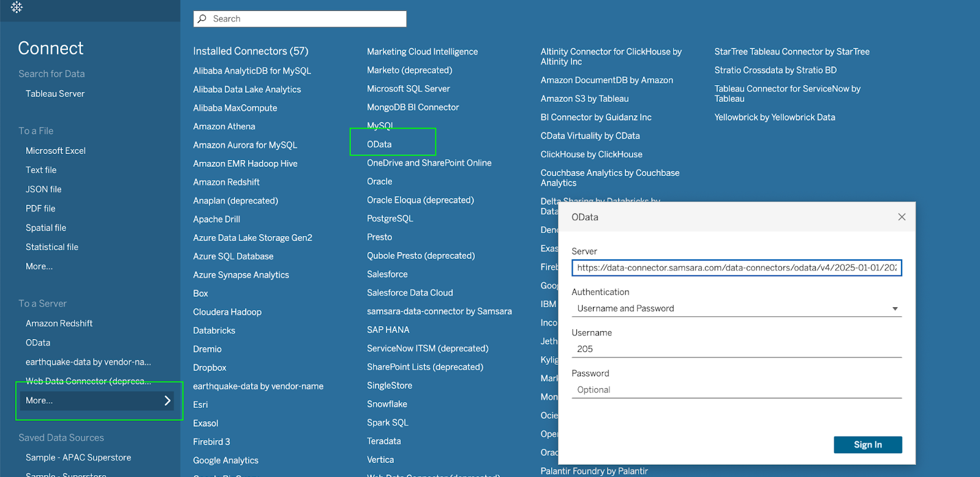Image resolution: width=980 pixels, height=477 pixels.
Task: Select Spark SQL connector
Action: tap(387, 422)
